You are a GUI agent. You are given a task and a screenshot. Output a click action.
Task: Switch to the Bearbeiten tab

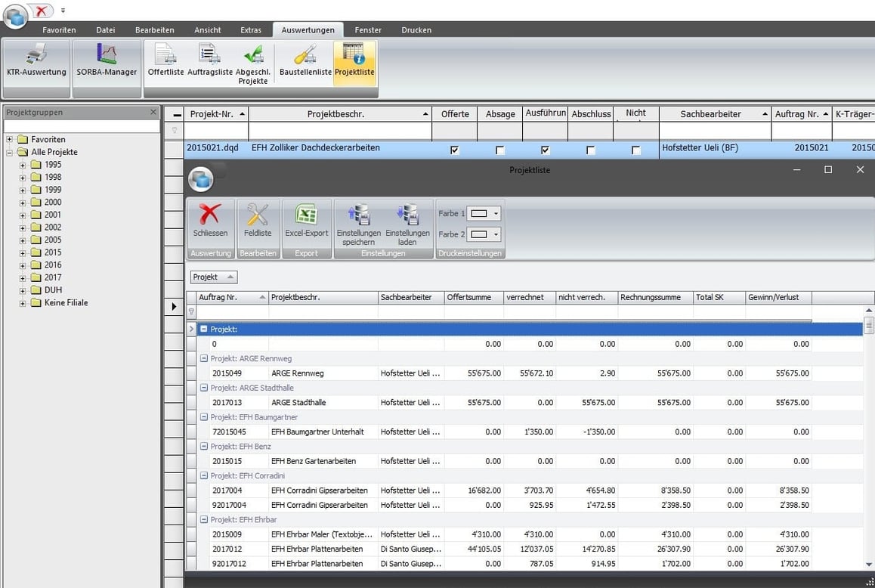[x=155, y=30]
